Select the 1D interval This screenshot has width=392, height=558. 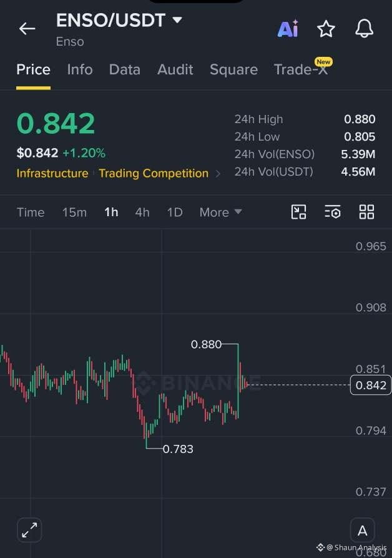coord(175,212)
